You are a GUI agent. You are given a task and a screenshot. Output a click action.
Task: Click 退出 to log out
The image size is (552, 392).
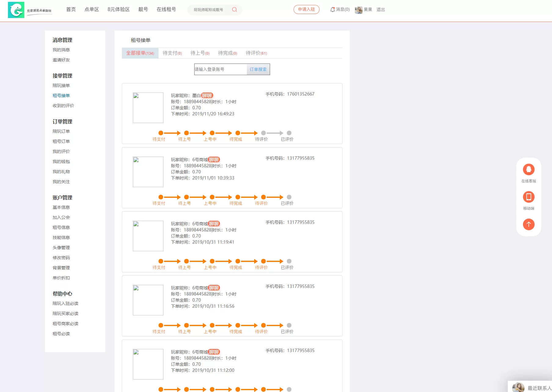tap(381, 10)
